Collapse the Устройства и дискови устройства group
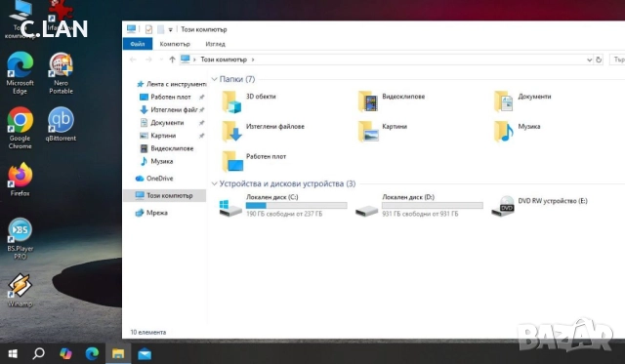Image resolution: width=625 pixels, height=364 pixels. tap(215, 183)
